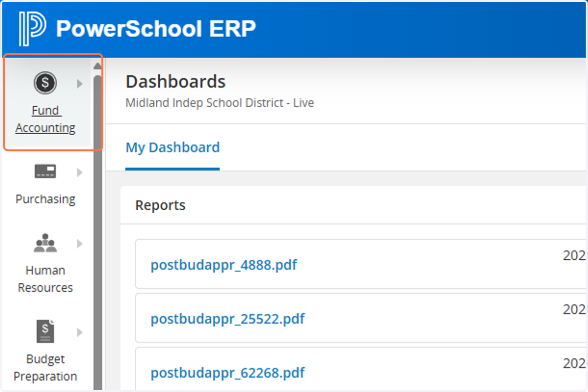This screenshot has height=392, width=588.
Task: Open the Purchasing menu label
Action: (46, 199)
